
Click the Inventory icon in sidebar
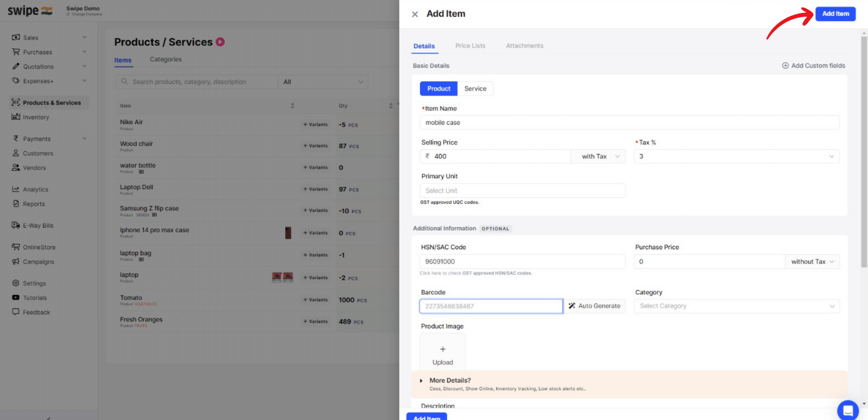[16, 117]
